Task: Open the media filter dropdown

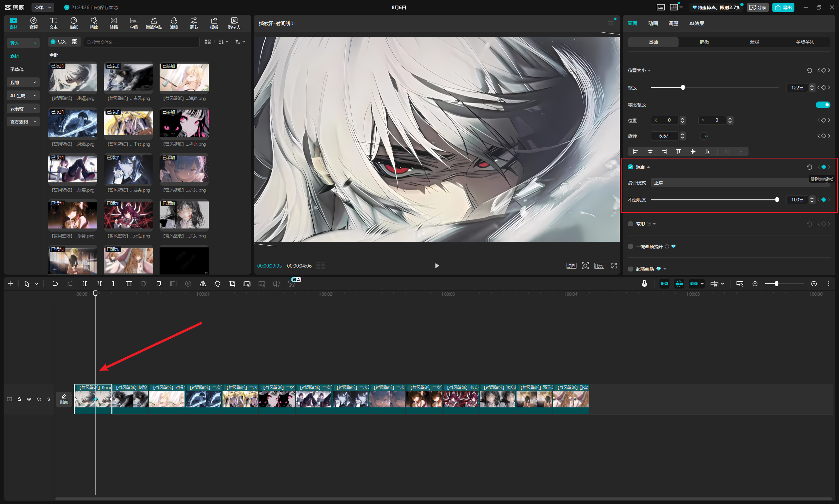Action: [x=240, y=42]
